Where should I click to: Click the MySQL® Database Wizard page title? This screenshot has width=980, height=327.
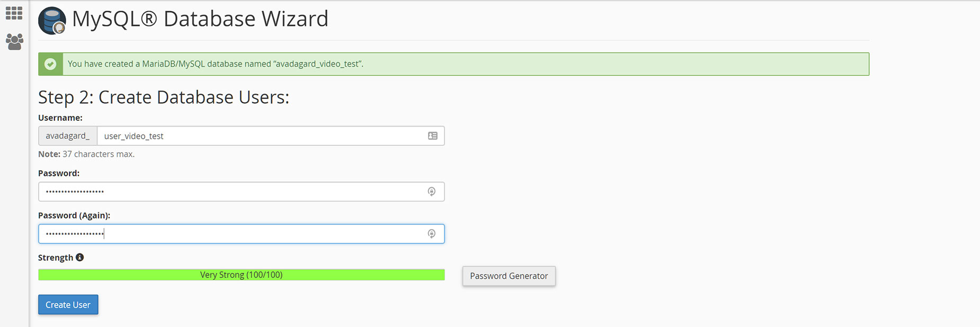pyautogui.click(x=200, y=19)
